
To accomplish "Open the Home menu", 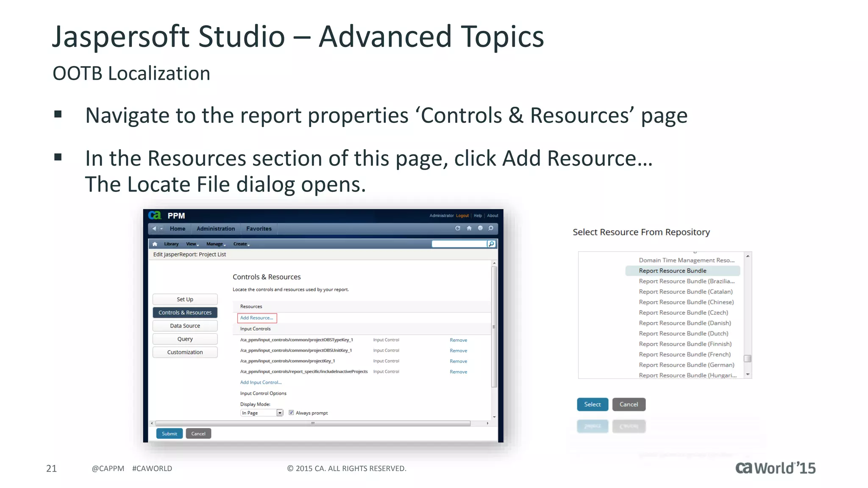I will point(178,229).
